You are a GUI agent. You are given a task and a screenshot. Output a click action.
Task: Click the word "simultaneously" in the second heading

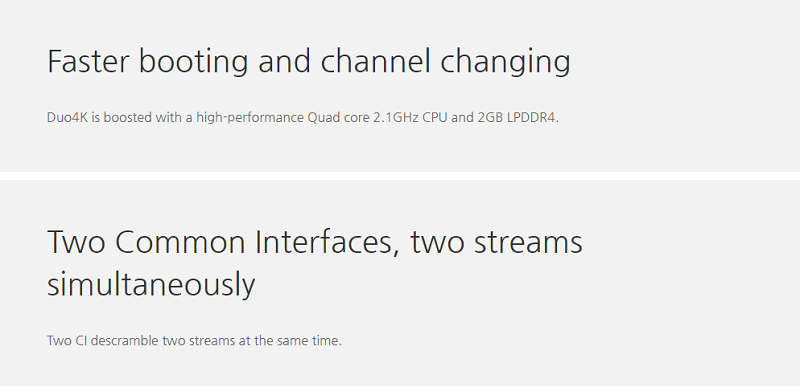pos(151,285)
